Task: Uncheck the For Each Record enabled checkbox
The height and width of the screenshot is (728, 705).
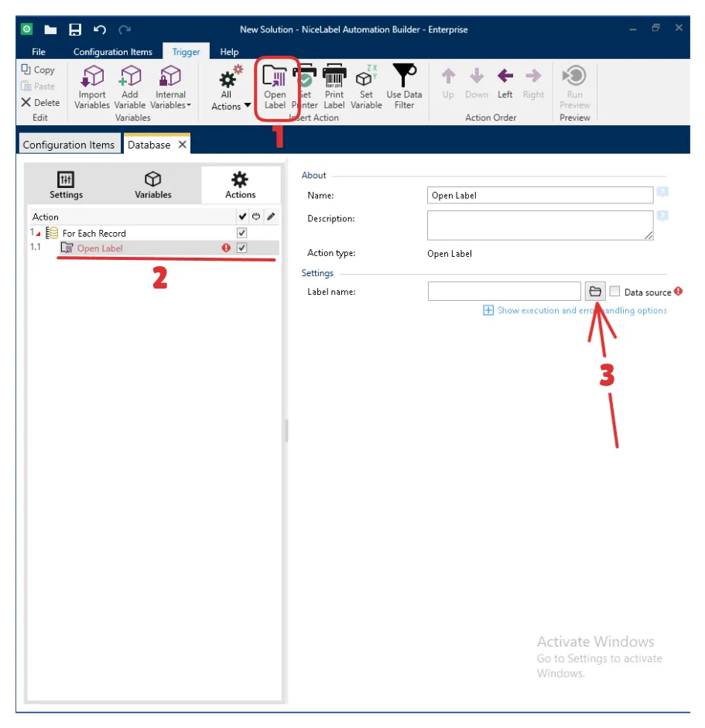Action: pyautogui.click(x=241, y=233)
